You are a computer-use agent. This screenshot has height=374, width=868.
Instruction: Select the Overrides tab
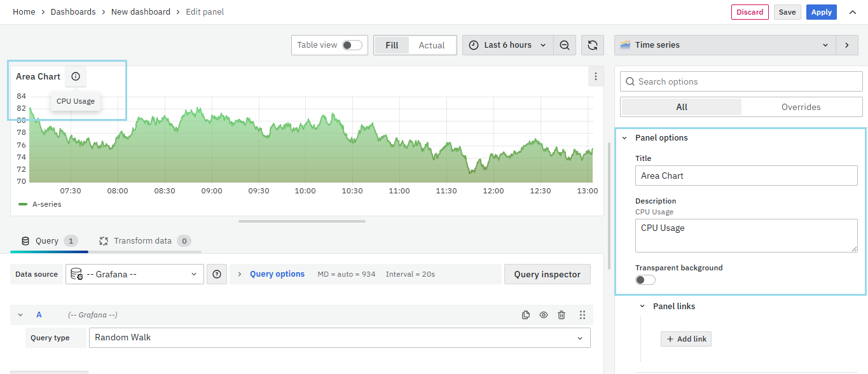pos(801,107)
